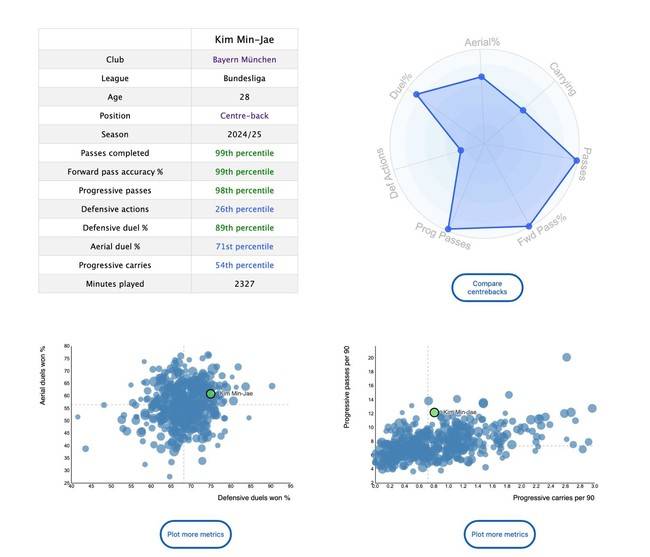650x557 pixels.
Task: Click Plot more metrics under duels chart
Action: 196,534
